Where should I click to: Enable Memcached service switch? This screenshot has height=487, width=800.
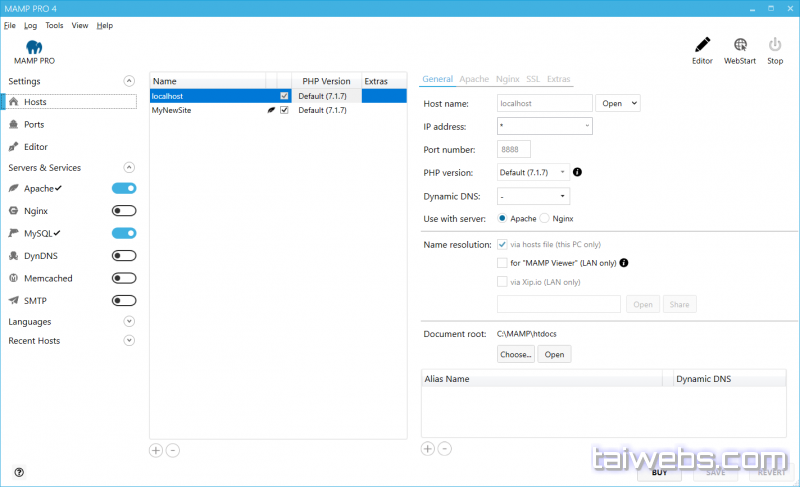[x=124, y=278]
